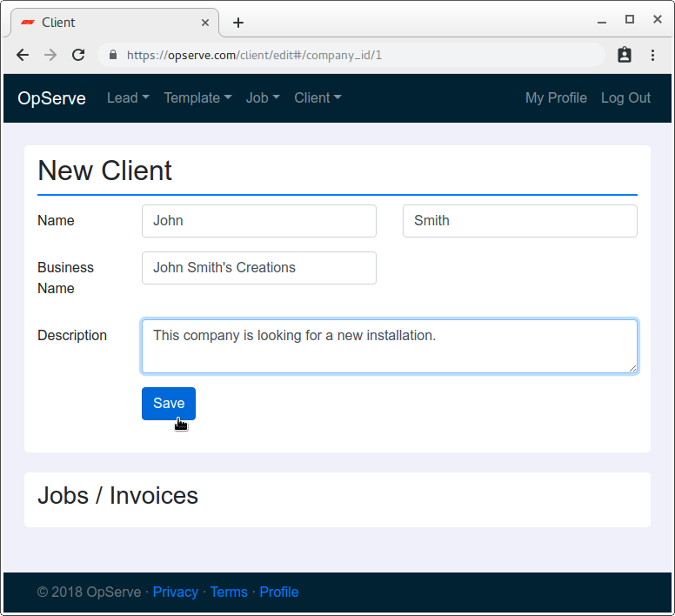The image size is (675, 616).
Task: Click the blue Save button
Action: 169,404
